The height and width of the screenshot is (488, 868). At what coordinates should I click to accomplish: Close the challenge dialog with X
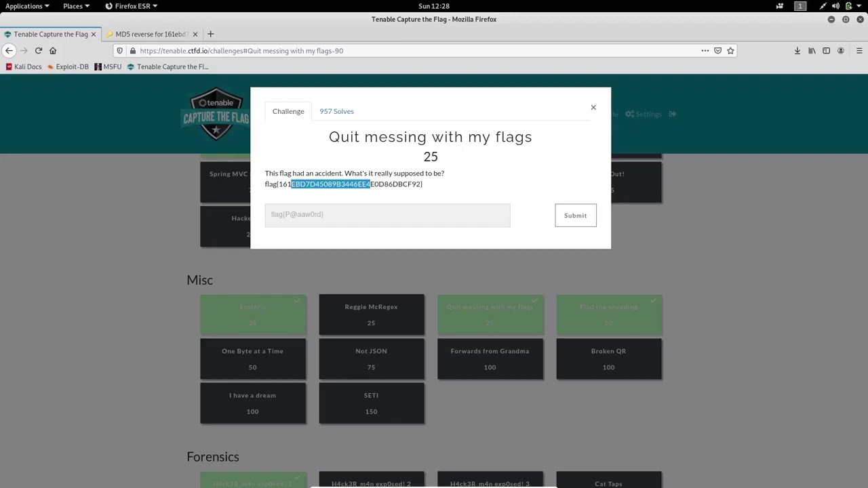(x=593, y=107)
